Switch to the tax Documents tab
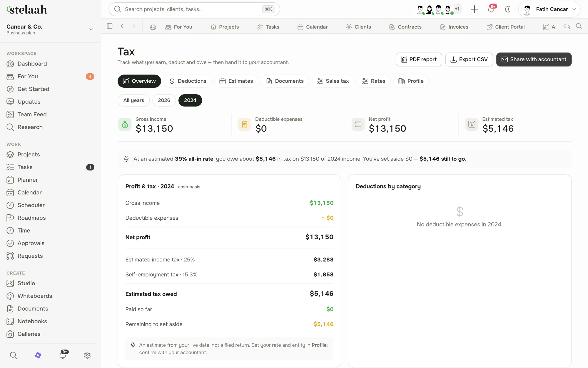The width and height of the screenshot is (588, 368). coord(285,81)
